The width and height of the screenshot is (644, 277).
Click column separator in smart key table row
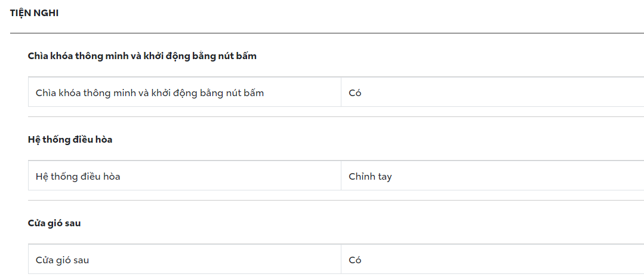[x=341, y=92]
